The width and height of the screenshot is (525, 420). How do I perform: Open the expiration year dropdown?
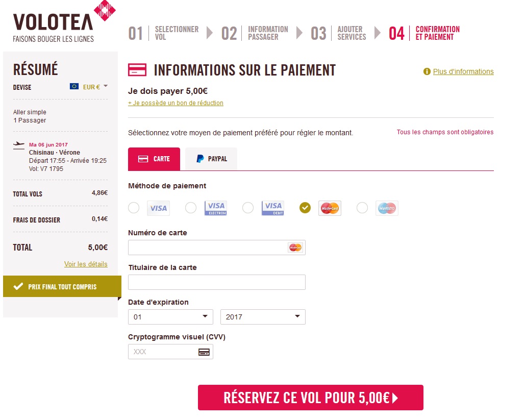coord(263,317)
